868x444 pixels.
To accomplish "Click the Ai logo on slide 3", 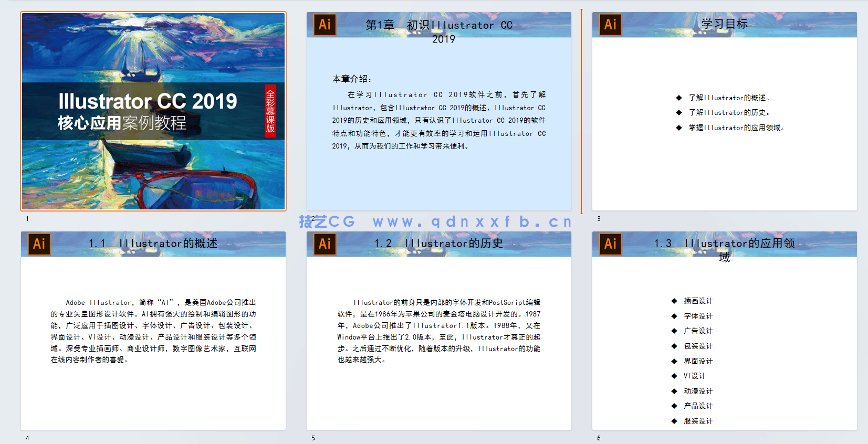I will coord(610,25).
